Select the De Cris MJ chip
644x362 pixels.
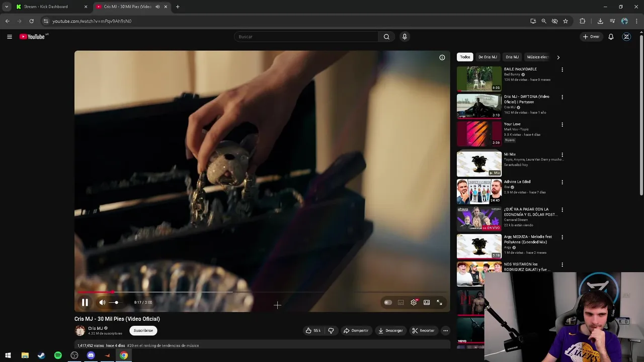pos(488,57)
